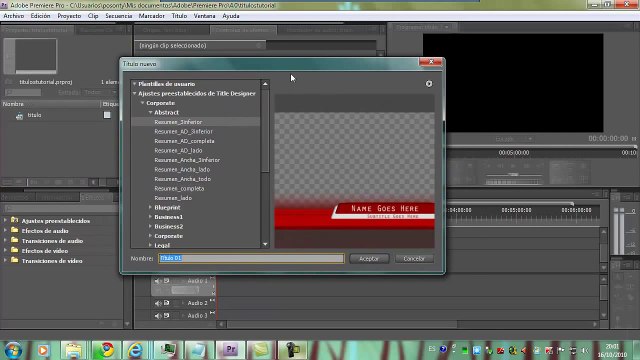Click the Program monitor scrub bar
The width and height of the screenshot is (640, 360).
click(541, 146)
